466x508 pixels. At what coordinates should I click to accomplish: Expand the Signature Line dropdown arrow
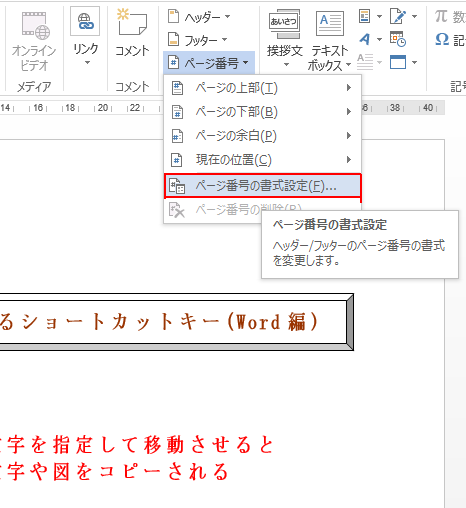(414, 16)
